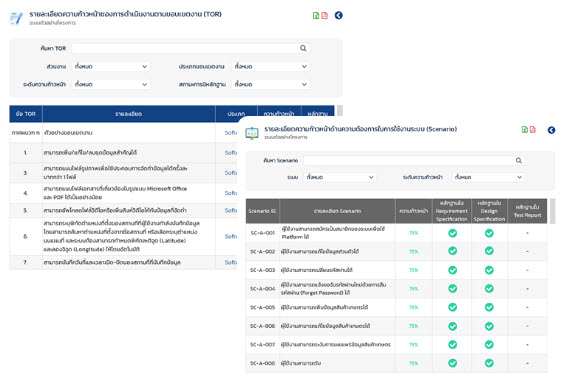
Task: Export TOR report to PDF icon
Action: [x=324, y=15]
